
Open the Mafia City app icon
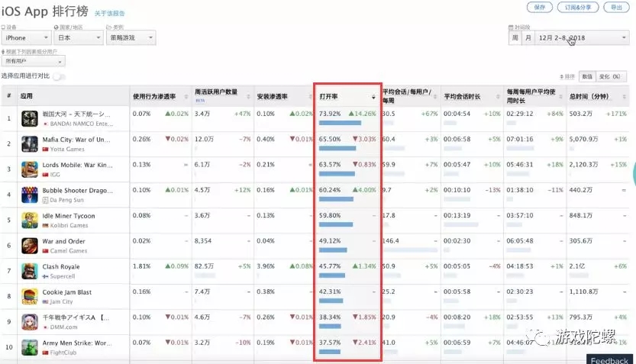30,143
